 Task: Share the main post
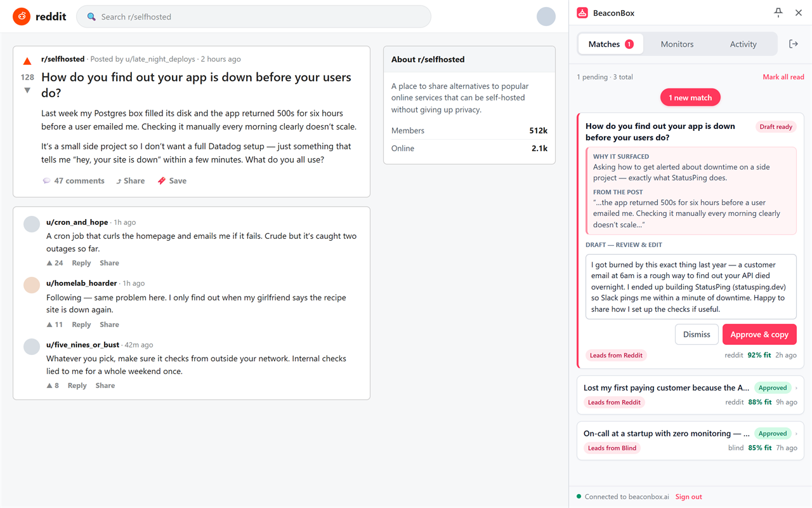(x=130, y=181)
